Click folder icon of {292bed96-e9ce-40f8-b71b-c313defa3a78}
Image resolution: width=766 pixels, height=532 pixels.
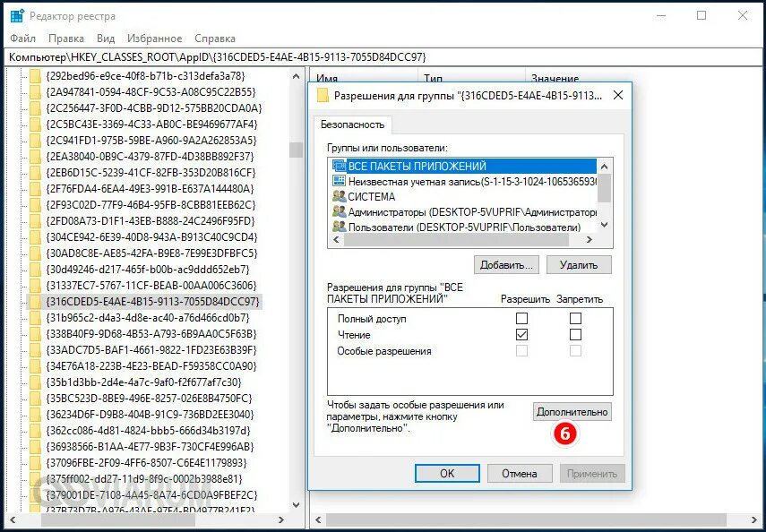[34, 76]
